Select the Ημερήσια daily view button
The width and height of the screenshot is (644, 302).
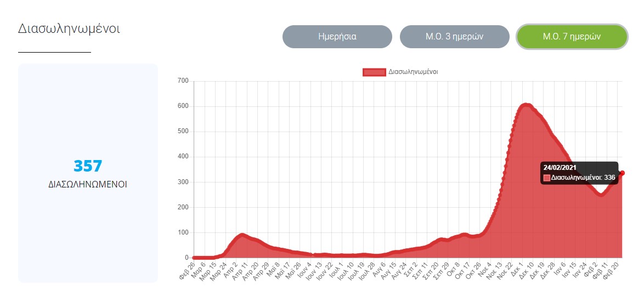(x=337, y=37)
